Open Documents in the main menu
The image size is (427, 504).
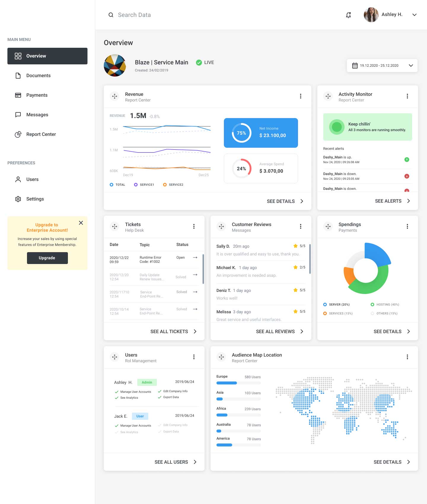click(38, 76)
